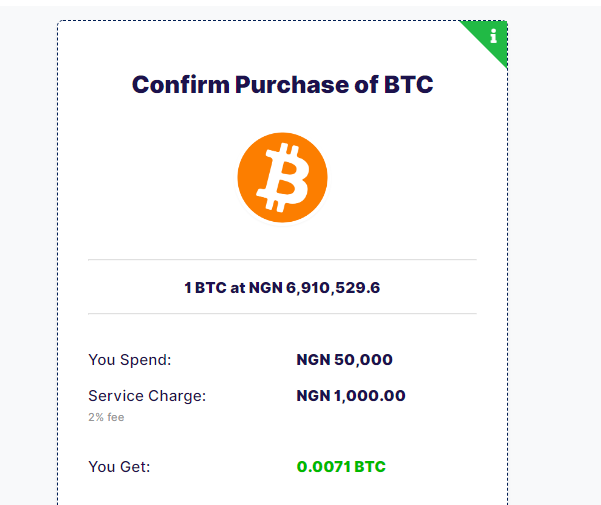Click the info icon in green corner

[x=493, y=36]
